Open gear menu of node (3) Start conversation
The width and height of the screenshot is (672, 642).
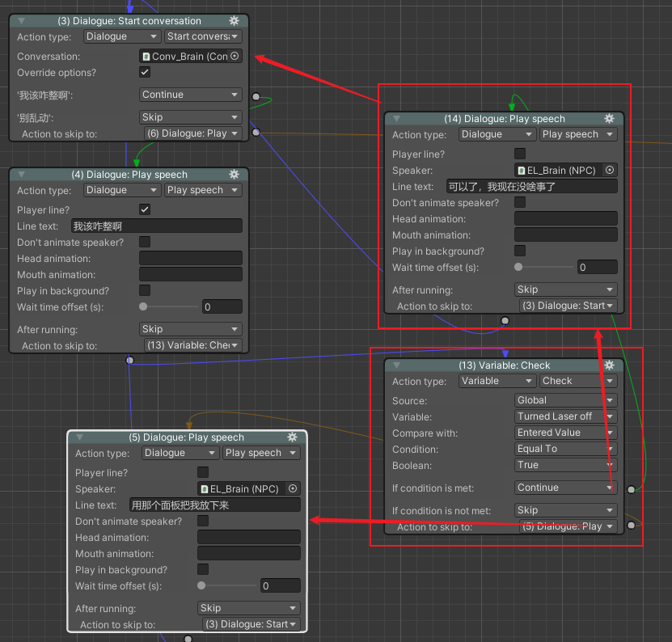coord(234,20)
